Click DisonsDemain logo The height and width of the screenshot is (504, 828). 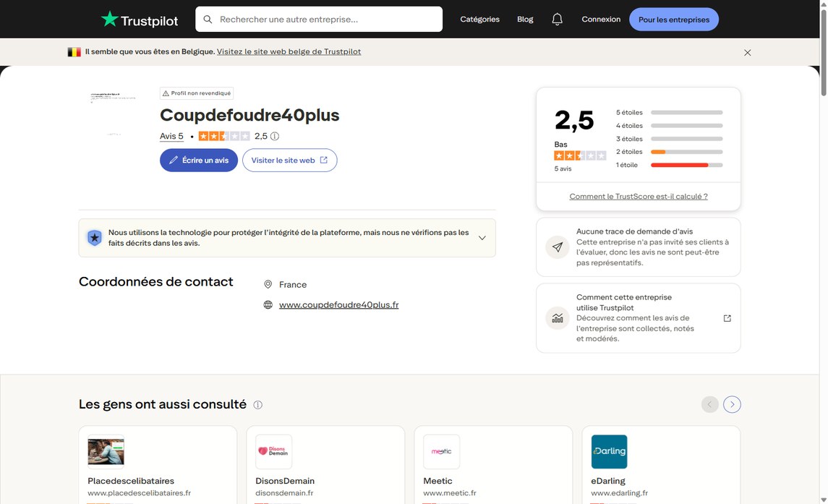pos(273,452)
